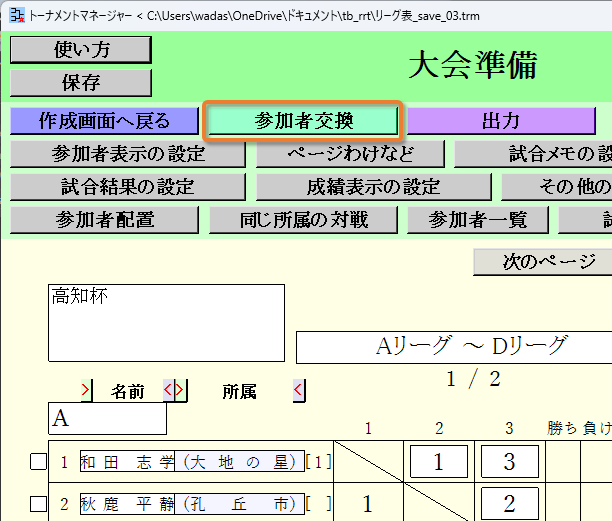The width and height of the screenshot is (612, 521).
Task: Click page indicator 1 / 2
Action: pyautogui.click(x=473, y=379)
